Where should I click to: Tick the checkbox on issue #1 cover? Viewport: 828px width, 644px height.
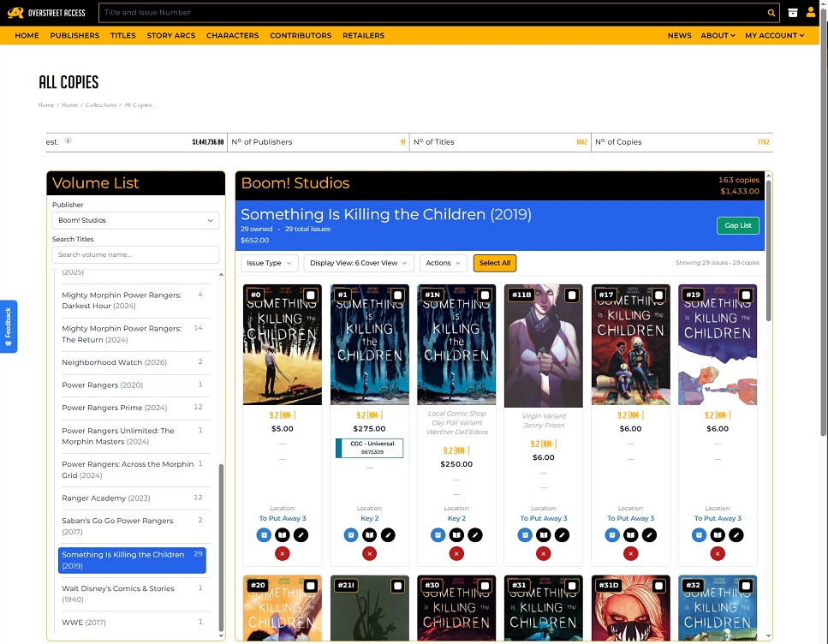(397, 295)
